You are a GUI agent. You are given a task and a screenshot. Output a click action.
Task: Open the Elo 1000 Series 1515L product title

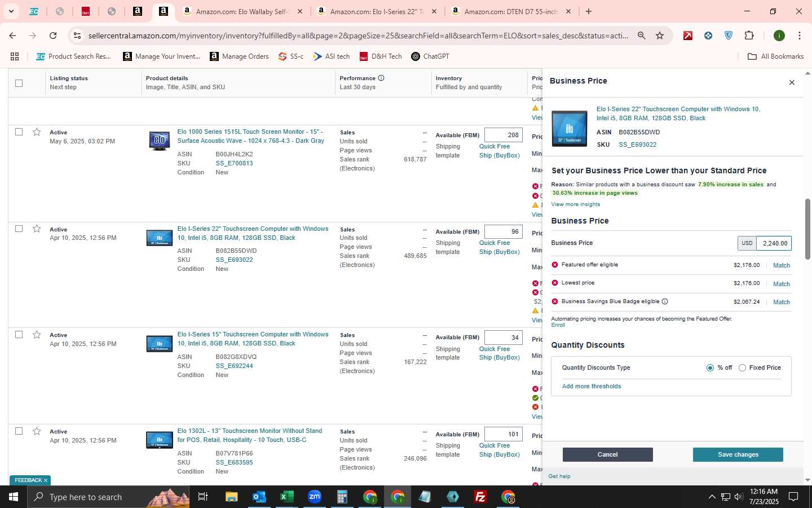[250, 136]
